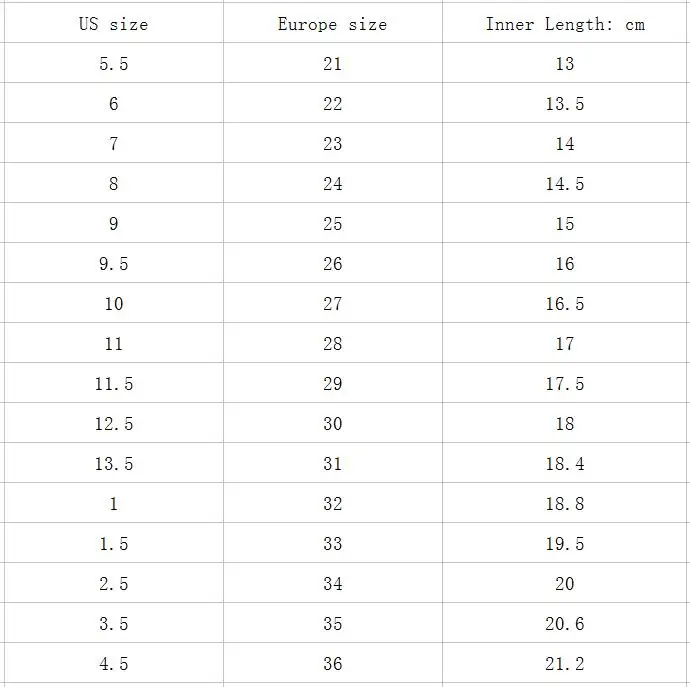Click the Europe size 30 cell

tap(333, 423)
